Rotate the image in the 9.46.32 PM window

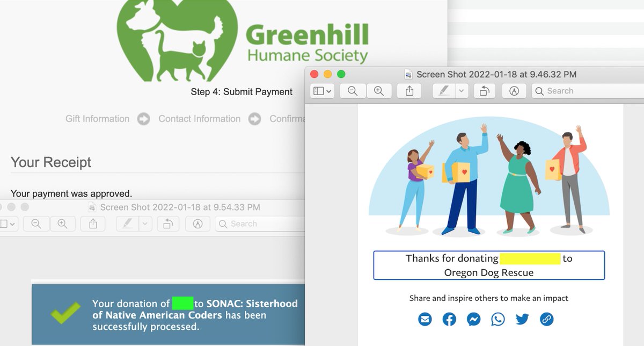484,91
